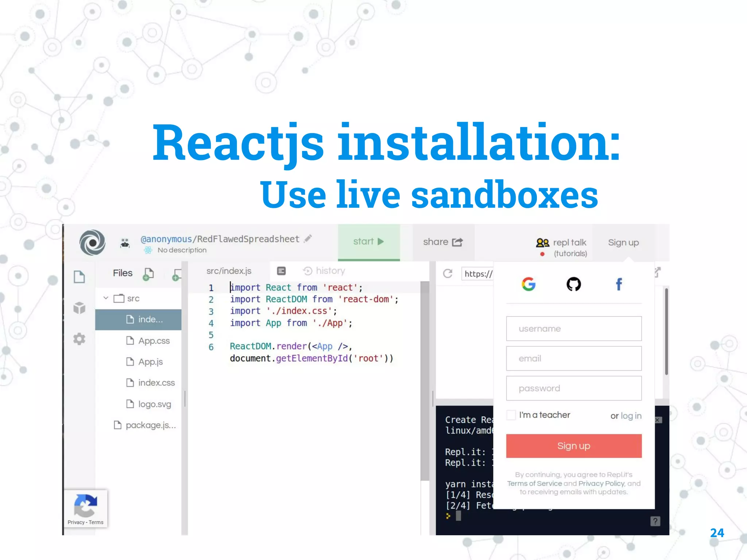The image size is (747, 560).
Task: Click the clock icon next to history
Action: point(307,271)
